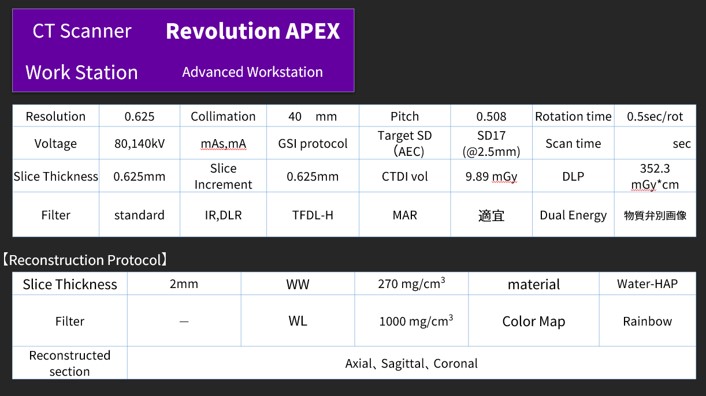This screenshot has width=706, height=396.
Task: Select the '270 mg/cm3' value
Action: [411, 283]
